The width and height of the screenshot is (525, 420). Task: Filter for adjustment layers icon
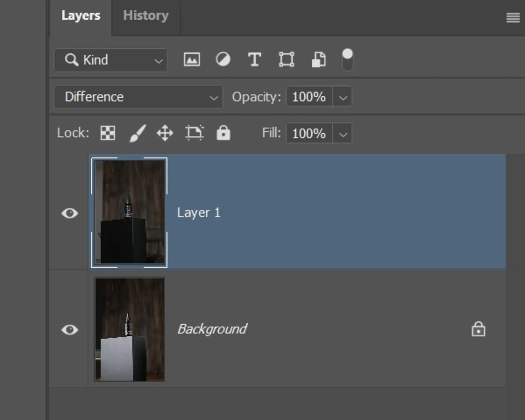(223, 59)
